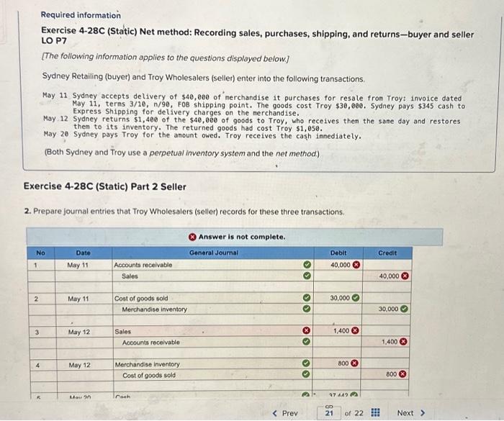Edit the 800 credit amount
504x421 pixels.
(392, 374)
